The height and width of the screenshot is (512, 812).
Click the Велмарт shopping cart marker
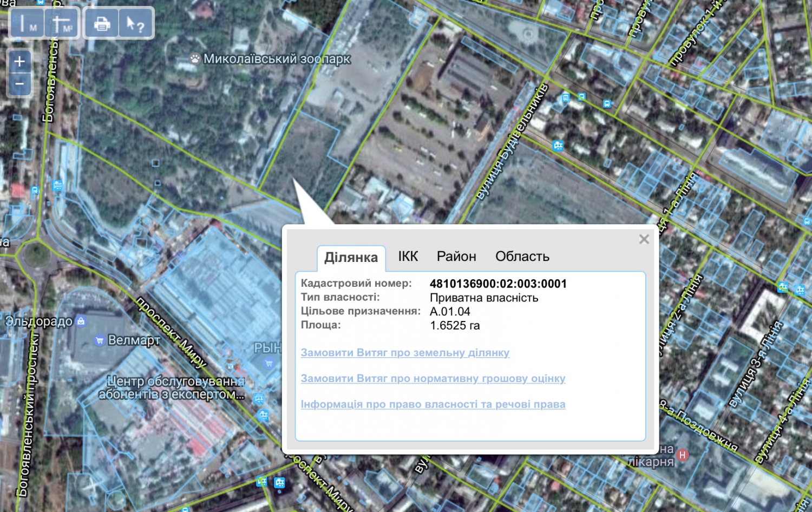[x=100, y=340]
